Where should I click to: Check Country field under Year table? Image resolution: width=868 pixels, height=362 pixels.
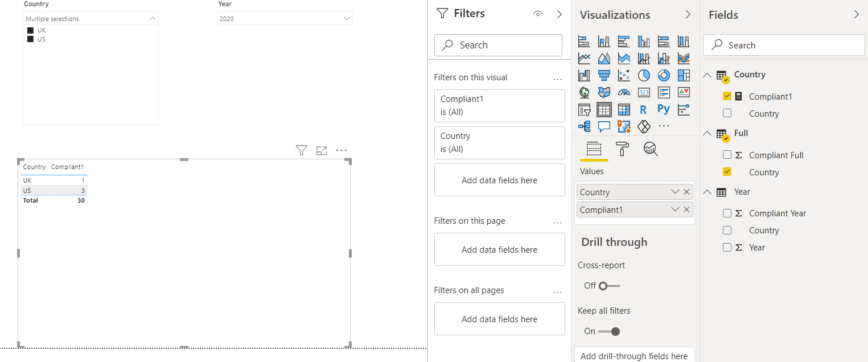(x=727, y=230)
